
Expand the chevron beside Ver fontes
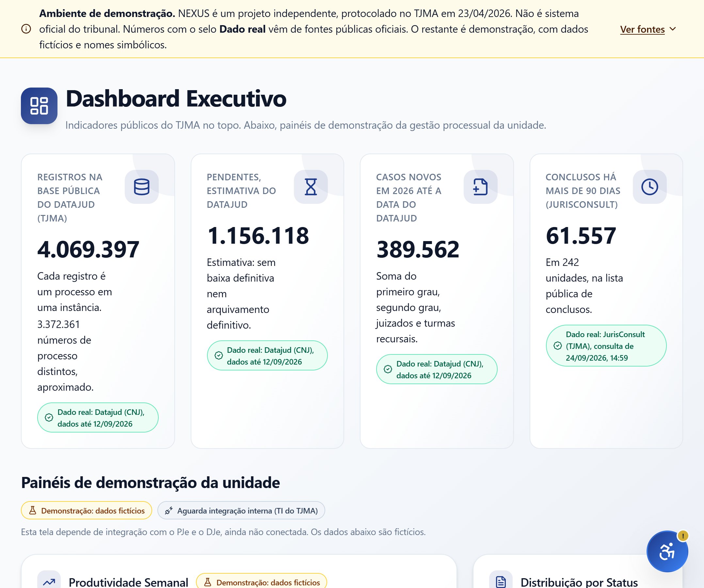672,29
